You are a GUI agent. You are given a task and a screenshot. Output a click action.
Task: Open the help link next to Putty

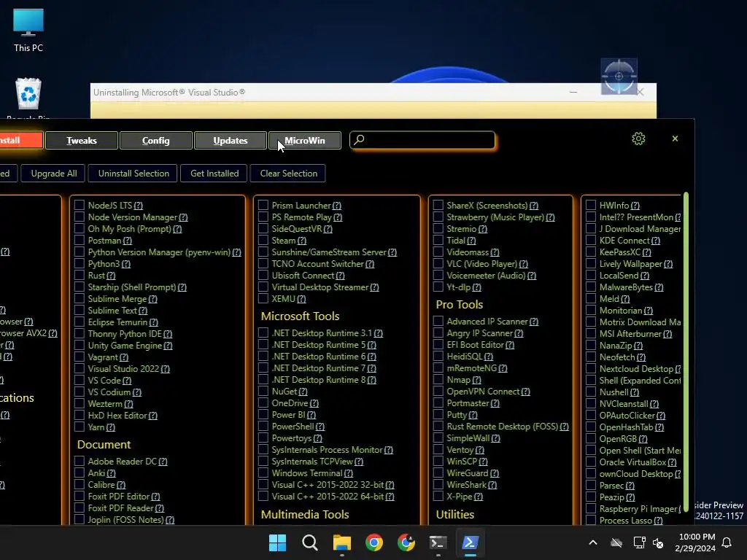click(x=473, y=415)
